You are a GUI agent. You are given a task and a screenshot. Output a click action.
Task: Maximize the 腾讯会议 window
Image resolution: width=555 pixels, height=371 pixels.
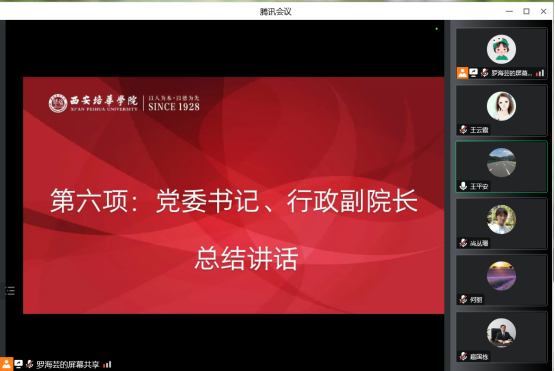[526, 11]
